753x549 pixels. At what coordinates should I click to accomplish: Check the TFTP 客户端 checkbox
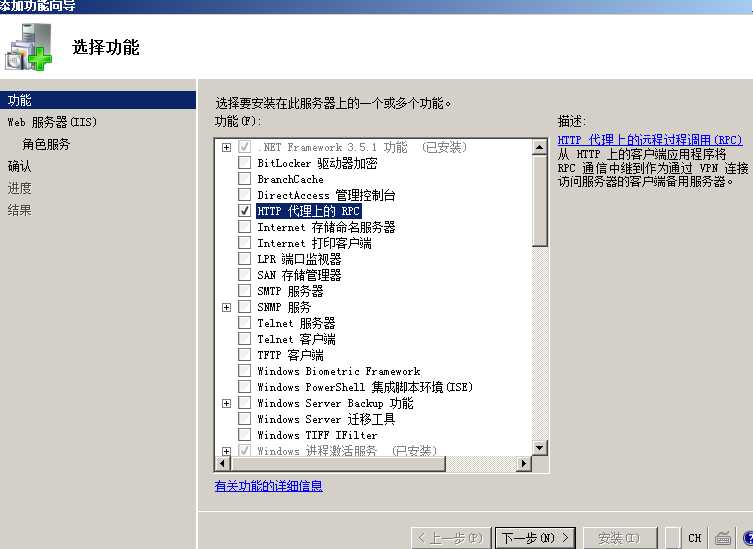coord(244,354)
